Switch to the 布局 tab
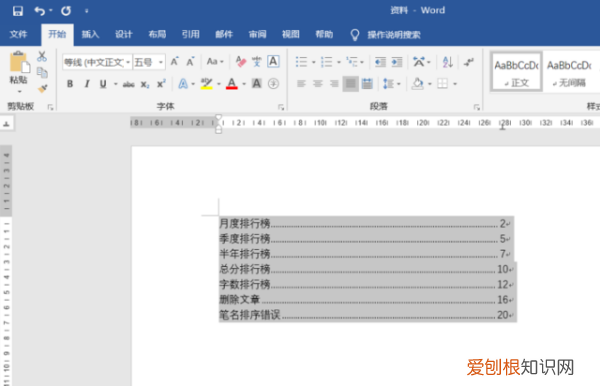Image resolution: width=600 pixels, height=386 pixels. (157, 34)
